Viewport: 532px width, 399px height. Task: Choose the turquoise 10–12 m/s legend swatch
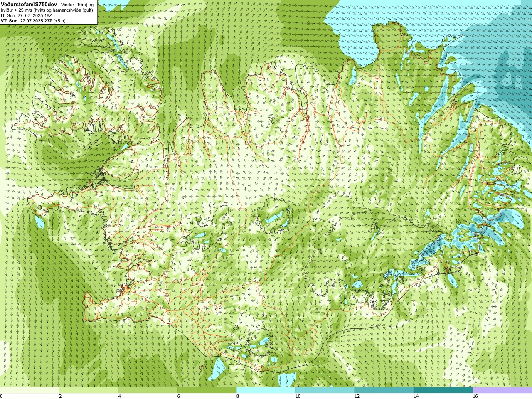click(x=325, y=390)
